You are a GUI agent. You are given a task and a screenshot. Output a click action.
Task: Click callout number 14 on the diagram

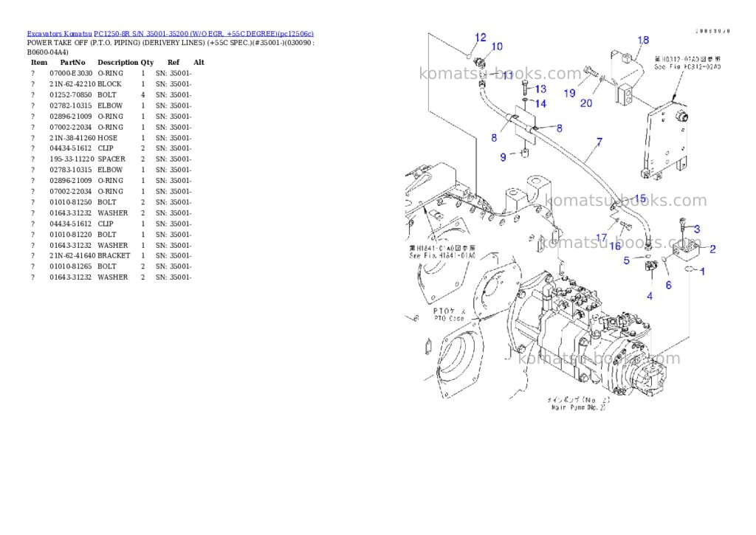pos(540,103)
